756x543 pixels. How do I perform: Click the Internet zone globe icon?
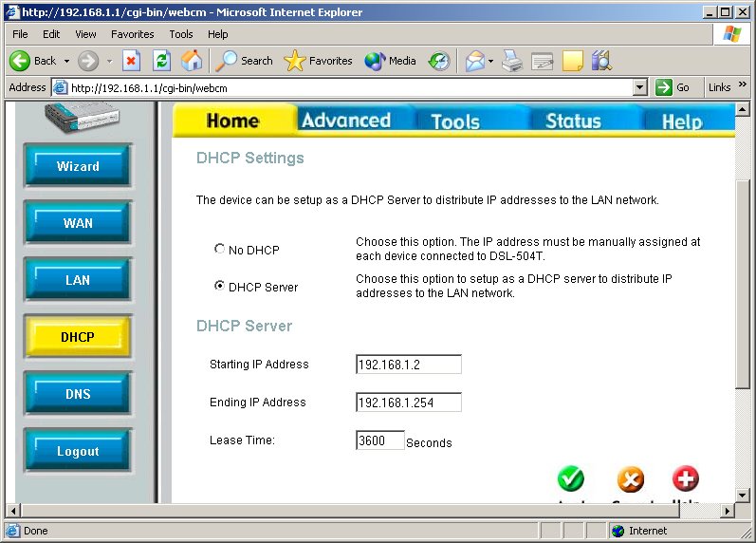point(618,531)
